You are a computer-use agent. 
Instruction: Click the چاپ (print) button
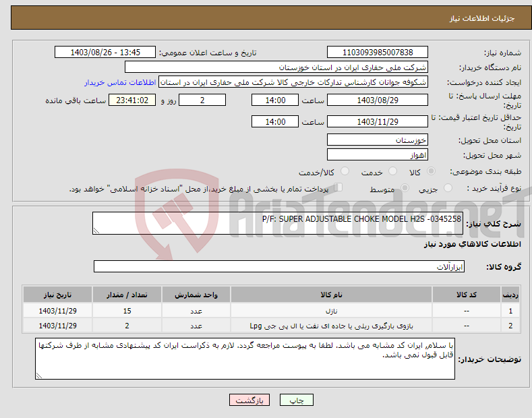click(296, 400)
